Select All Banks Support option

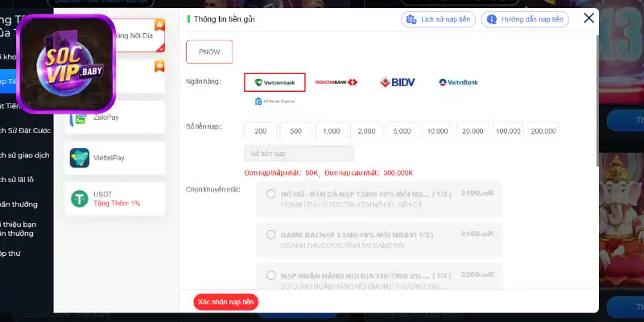click(275, 101)
